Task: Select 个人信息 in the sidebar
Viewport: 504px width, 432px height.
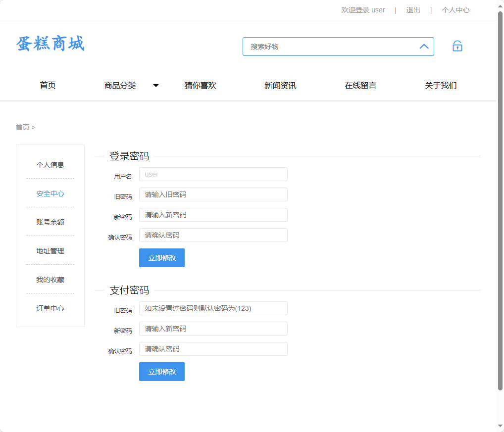Action: [x=50, y=164]
